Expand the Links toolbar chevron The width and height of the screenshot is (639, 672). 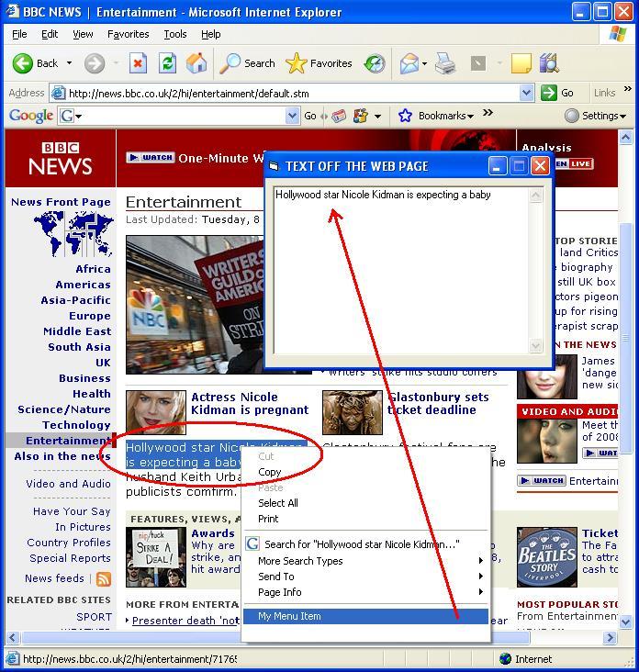coord(628,89)
